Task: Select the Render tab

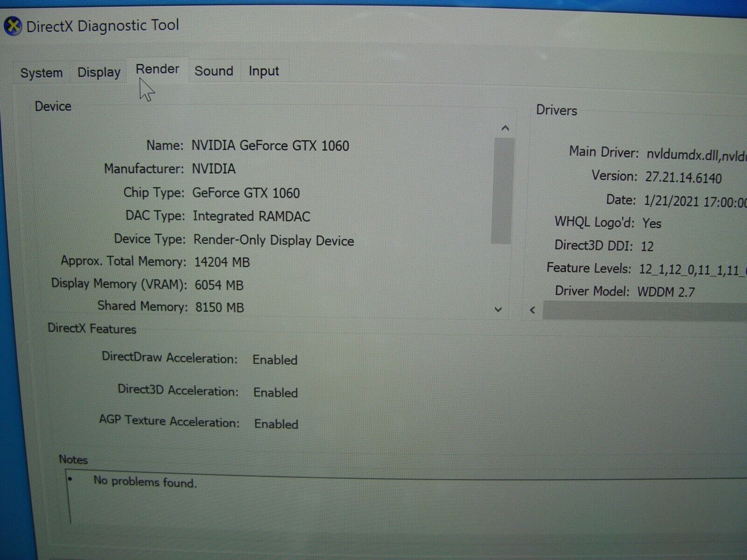Action: coord(157,69)
